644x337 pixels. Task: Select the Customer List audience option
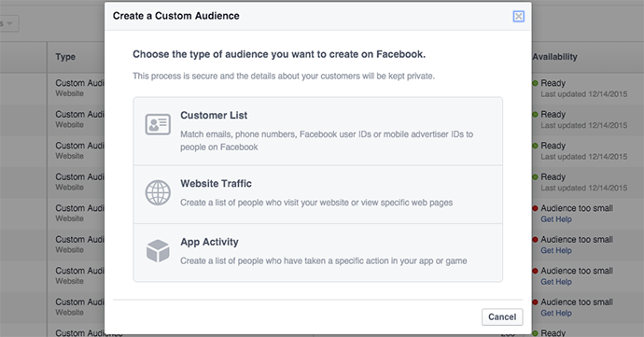pyautogui.click(x=318, y=131)
